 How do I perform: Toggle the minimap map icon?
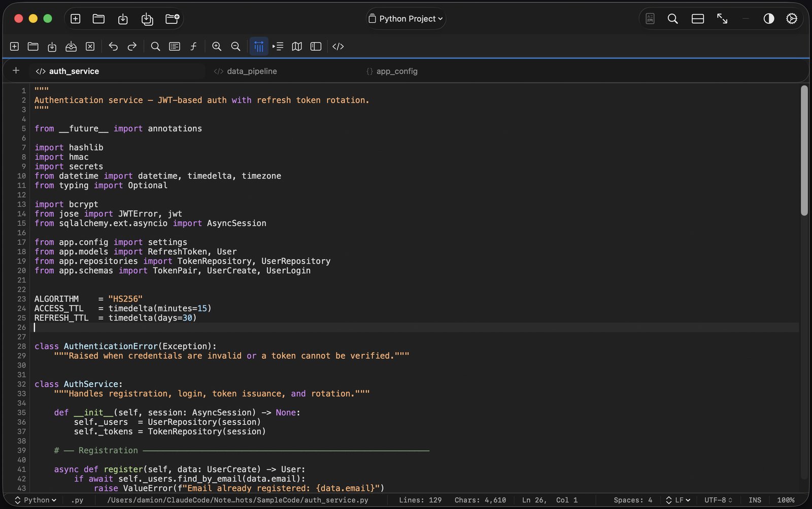(x=297, y=47)
